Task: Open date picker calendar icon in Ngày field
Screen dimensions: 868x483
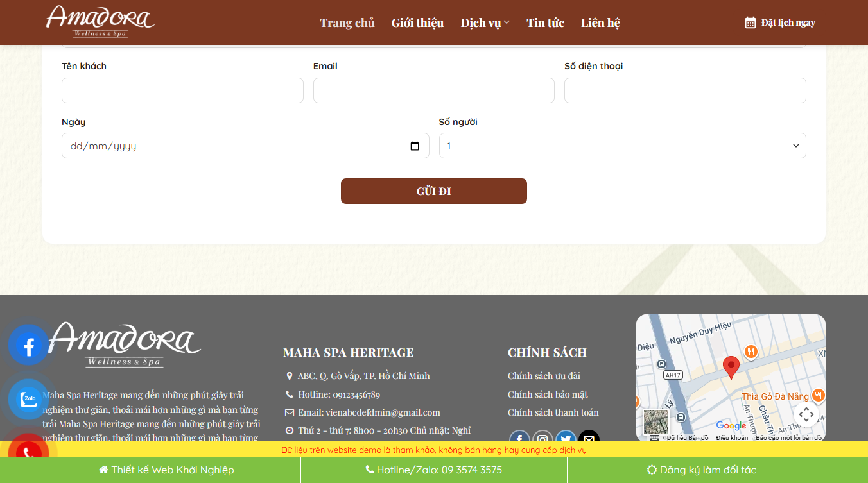Action: point(415,146)
